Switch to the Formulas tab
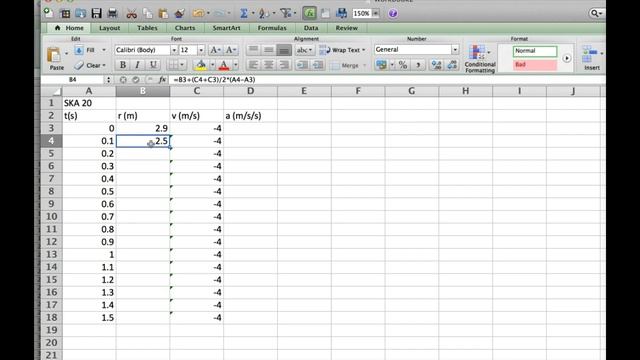 click(272, 28)
